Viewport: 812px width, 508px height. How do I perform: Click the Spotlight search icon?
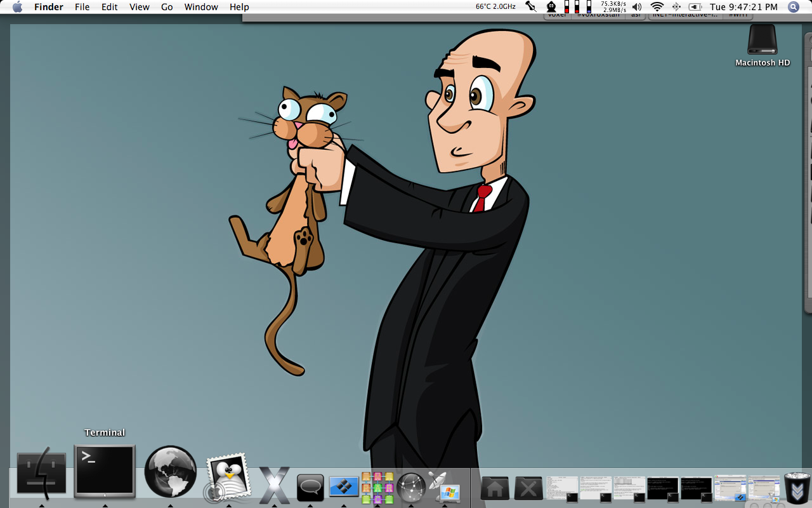pos(793,7)
